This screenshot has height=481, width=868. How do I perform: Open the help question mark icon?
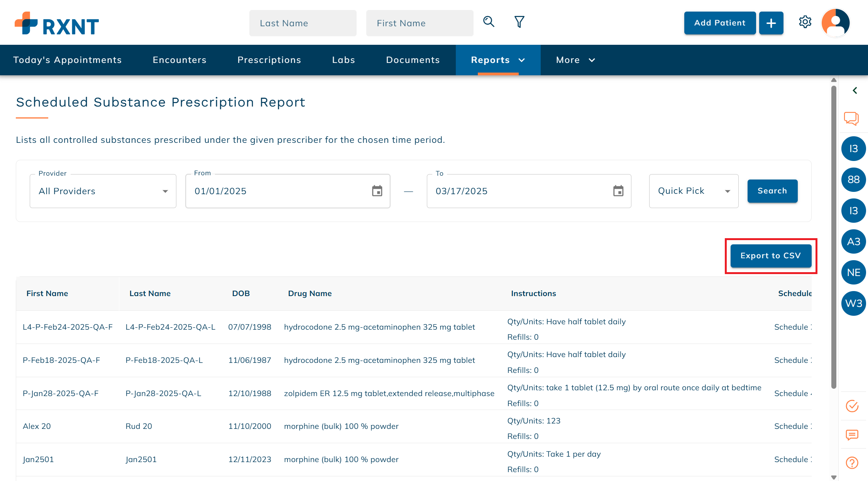click(x=852, y=462)
